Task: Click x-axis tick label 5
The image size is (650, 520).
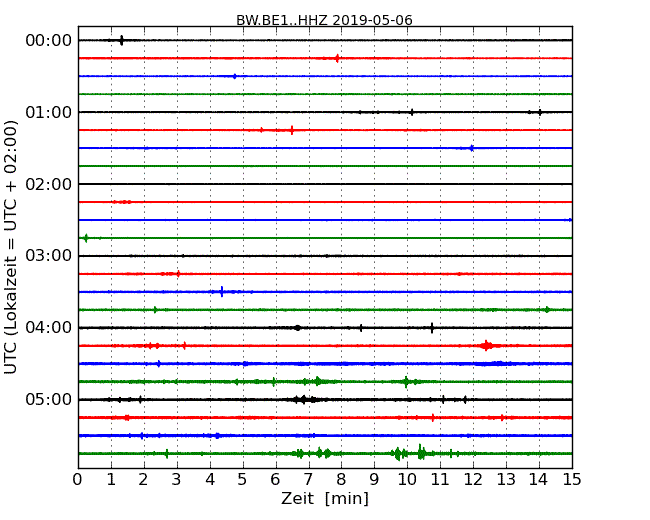Action: pos(243,480)
